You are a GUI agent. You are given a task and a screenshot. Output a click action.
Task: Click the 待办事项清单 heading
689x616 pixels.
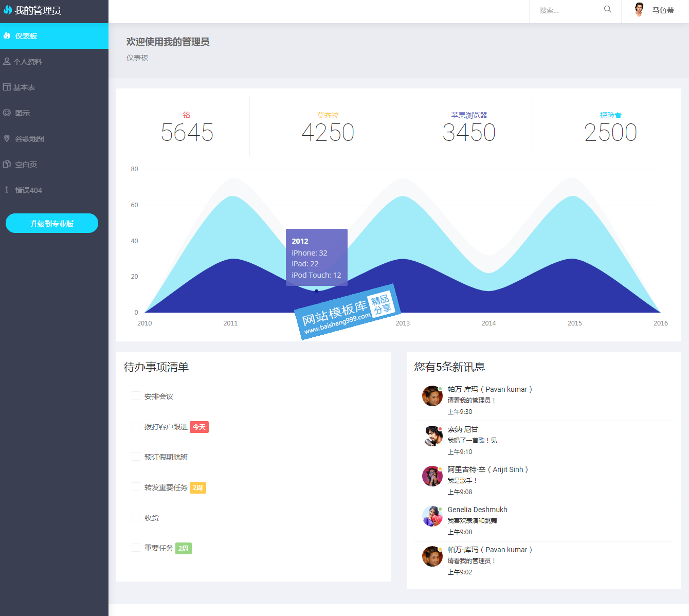point(156,367)
